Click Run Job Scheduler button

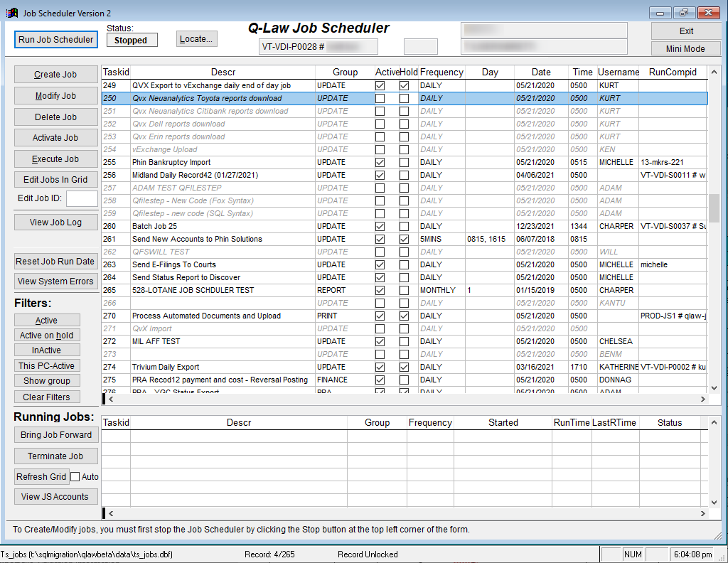[x=55, y=39]
